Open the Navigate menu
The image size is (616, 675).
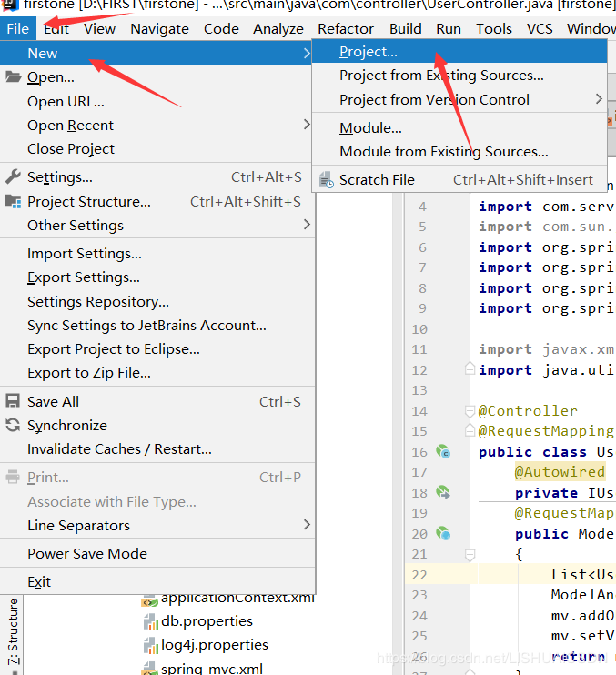pyautogui.click(x=160, y=29)
